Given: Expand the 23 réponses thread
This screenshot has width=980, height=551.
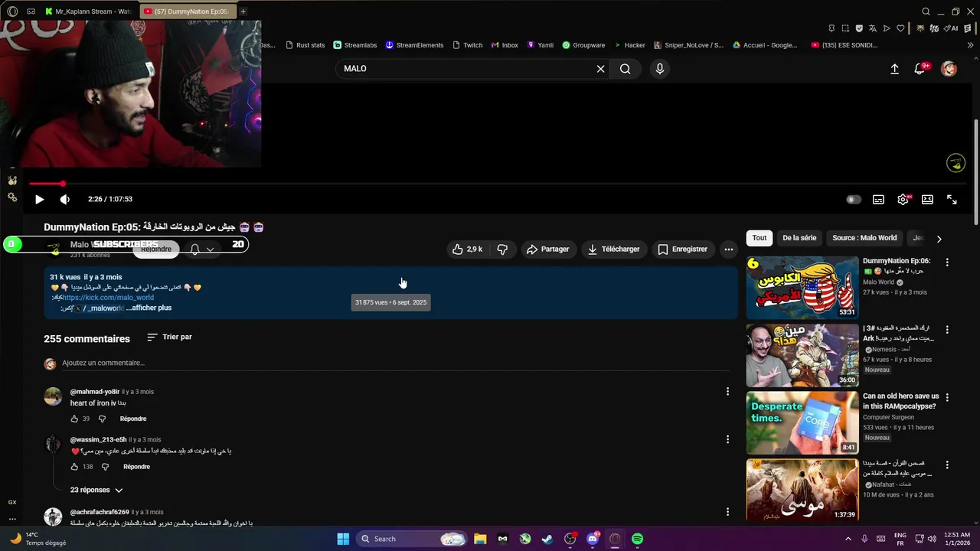Looking at the screenshot, I should [x=96, y=490].
